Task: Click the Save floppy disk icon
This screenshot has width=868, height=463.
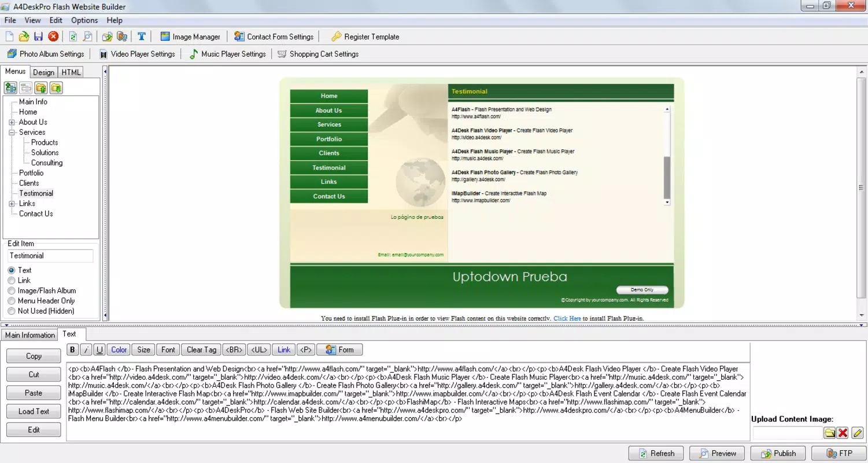Action: (38, 36)
